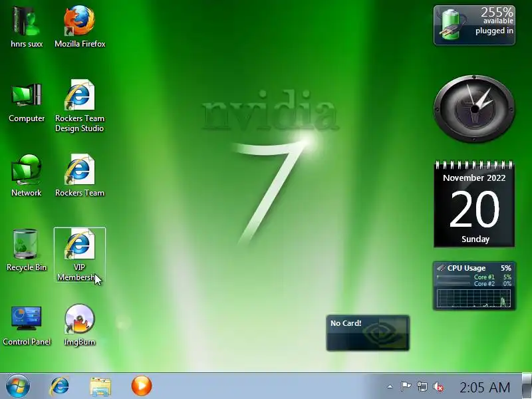Open the Action Center flag icon
The height and width of the screenshot is (399, 532).
click(x=406, y=386)
